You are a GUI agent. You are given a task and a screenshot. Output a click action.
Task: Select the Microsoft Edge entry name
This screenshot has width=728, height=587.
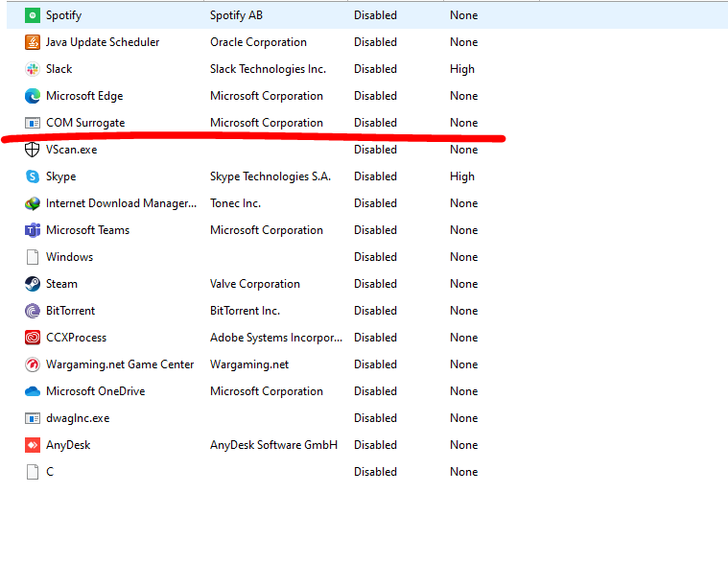84,96
